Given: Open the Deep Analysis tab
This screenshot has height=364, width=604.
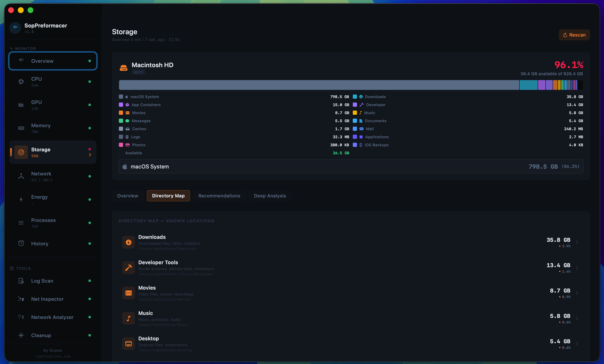Looking at the screenshot, I should click(x=270, y=196).
